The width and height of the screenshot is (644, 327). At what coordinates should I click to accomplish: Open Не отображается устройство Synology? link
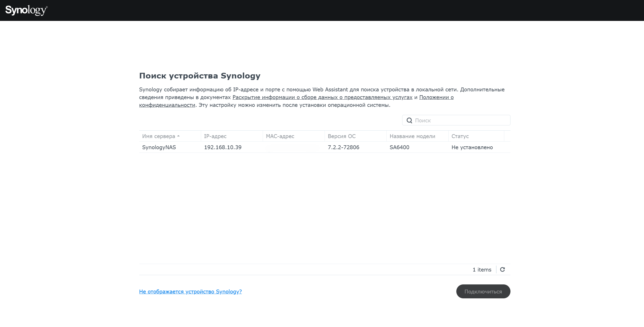click(191, 291)
